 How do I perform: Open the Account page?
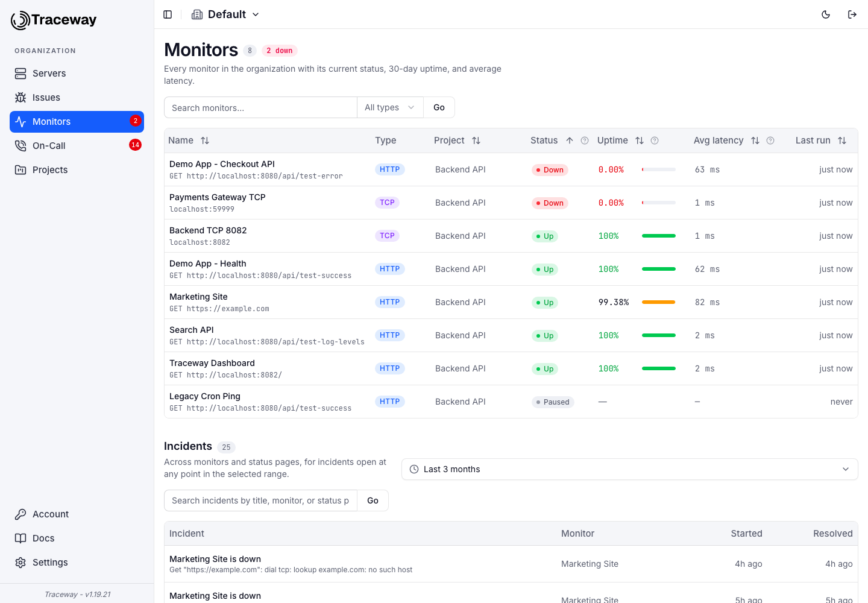pos(77,514)
